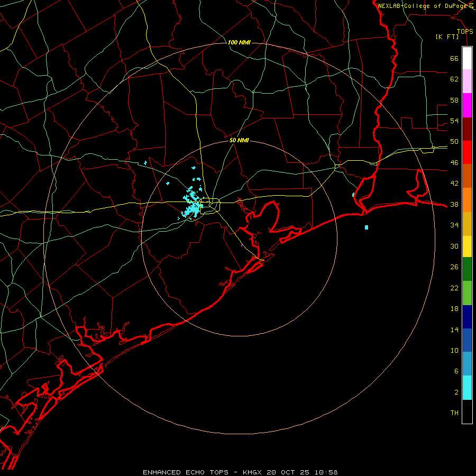Click the legend value '30'
The image size is (476, 476).
click(x=454, y=246)
